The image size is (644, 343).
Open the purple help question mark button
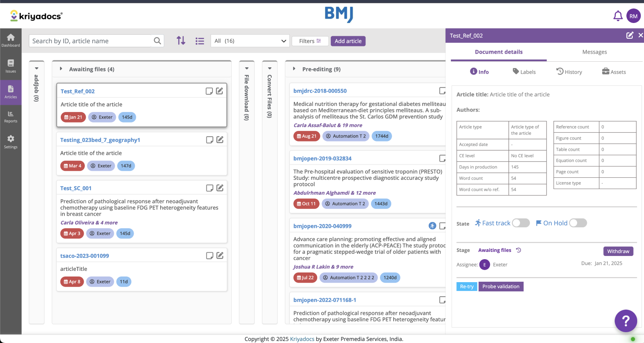coord(625,321)
